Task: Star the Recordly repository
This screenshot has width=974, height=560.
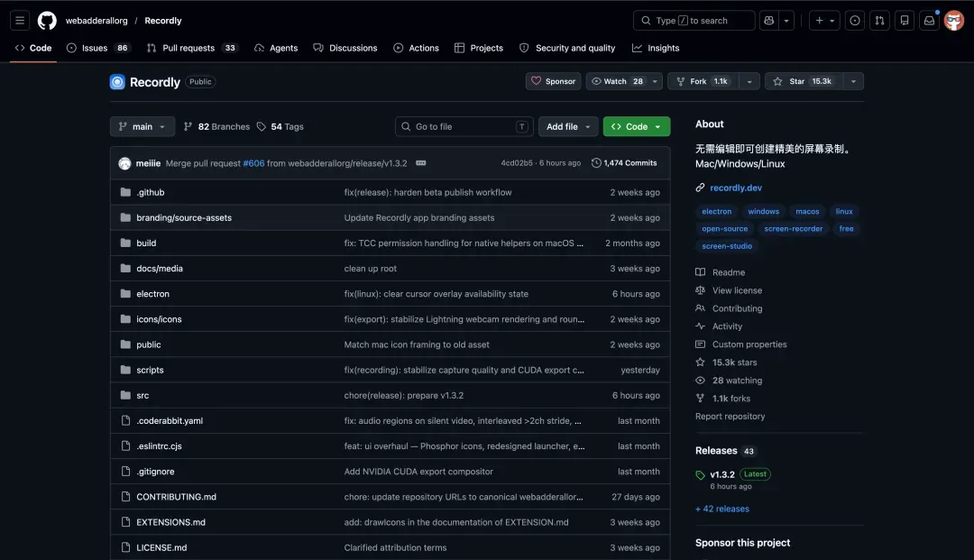Action: pos(804,81)
